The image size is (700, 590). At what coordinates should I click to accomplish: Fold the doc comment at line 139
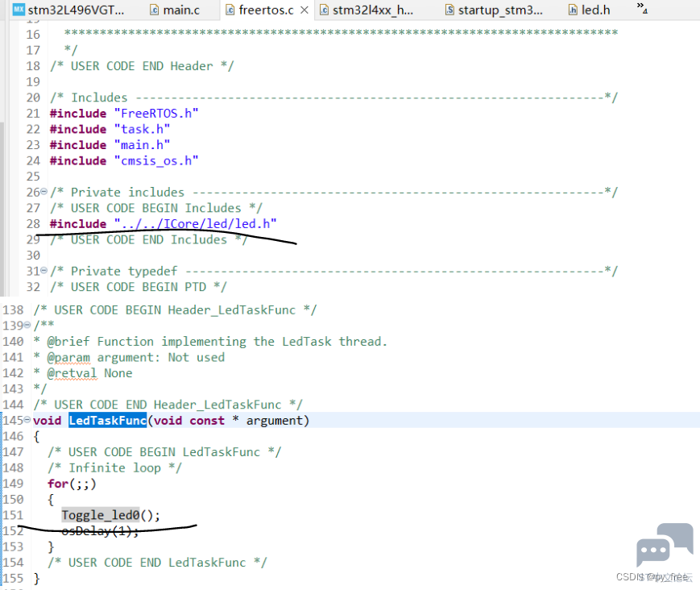27,326
